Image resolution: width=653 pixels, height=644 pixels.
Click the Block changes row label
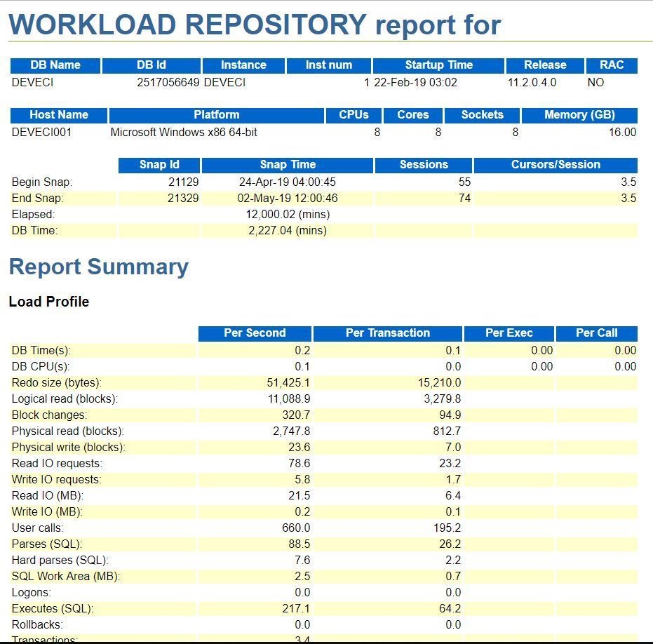tap(49, 415)
